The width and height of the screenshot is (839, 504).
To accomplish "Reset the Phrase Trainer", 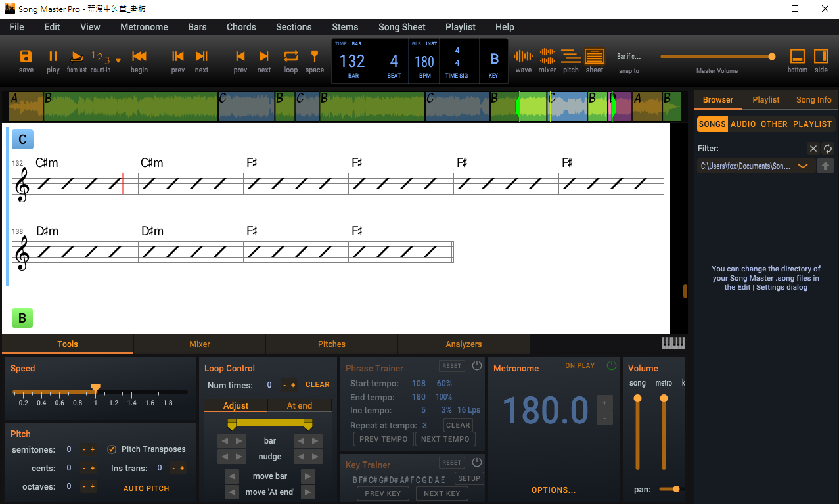I will click(x=451, y=366).
